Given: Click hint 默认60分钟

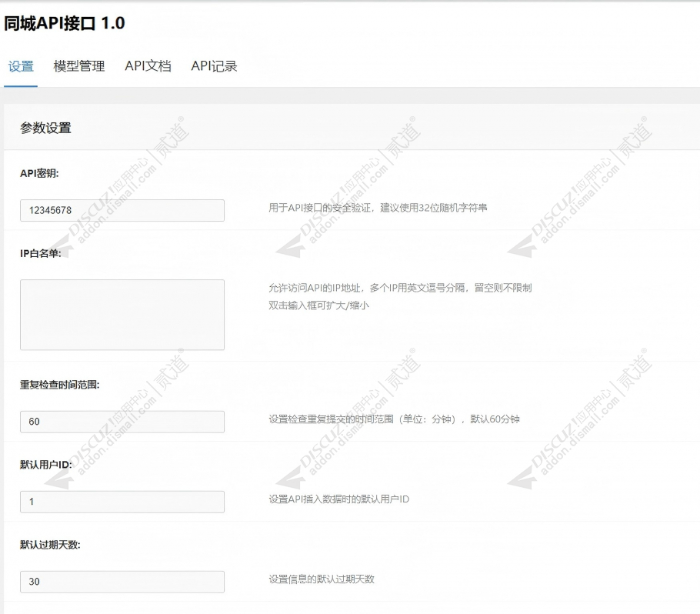Looking at the screenshot, I should click(495, 419).
